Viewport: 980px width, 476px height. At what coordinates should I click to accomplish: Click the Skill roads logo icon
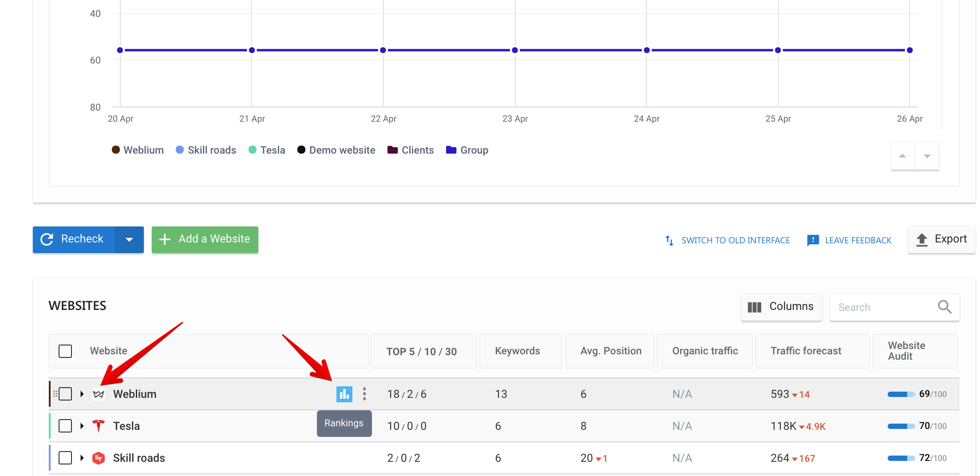pyautogui.click(x=99, y=458)
